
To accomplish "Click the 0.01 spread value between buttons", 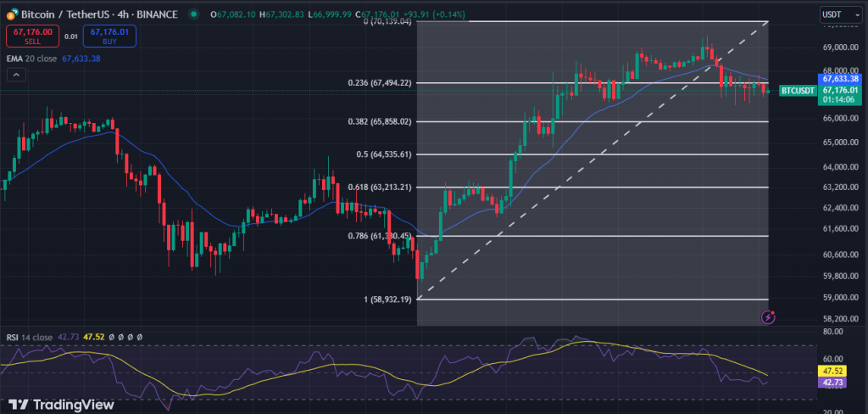I will (70, 36).
